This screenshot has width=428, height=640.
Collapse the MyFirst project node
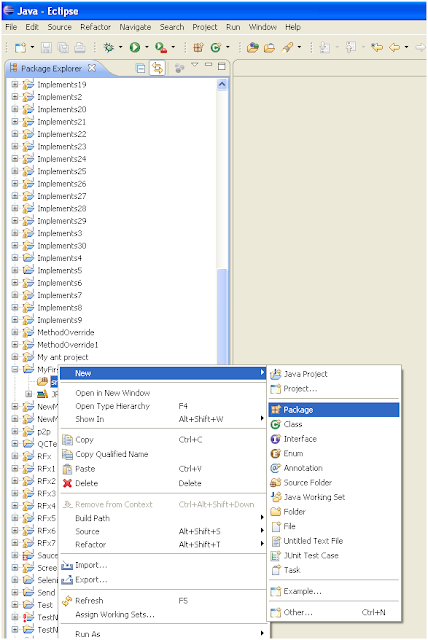15,369
